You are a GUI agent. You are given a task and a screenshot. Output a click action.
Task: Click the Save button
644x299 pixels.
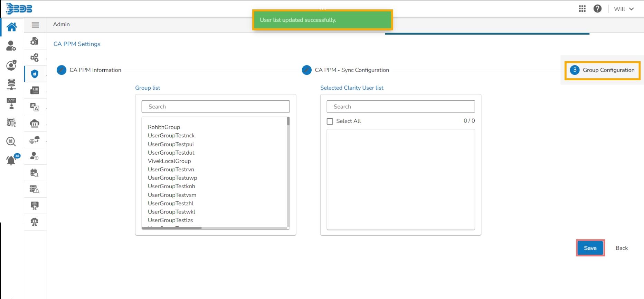tap(590, 248)
